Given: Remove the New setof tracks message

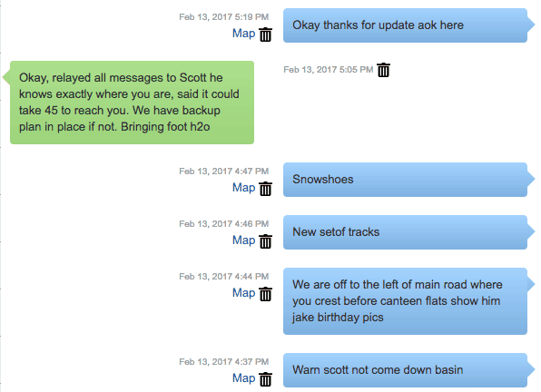Looking at the screenshot, I should coord(265,241).
